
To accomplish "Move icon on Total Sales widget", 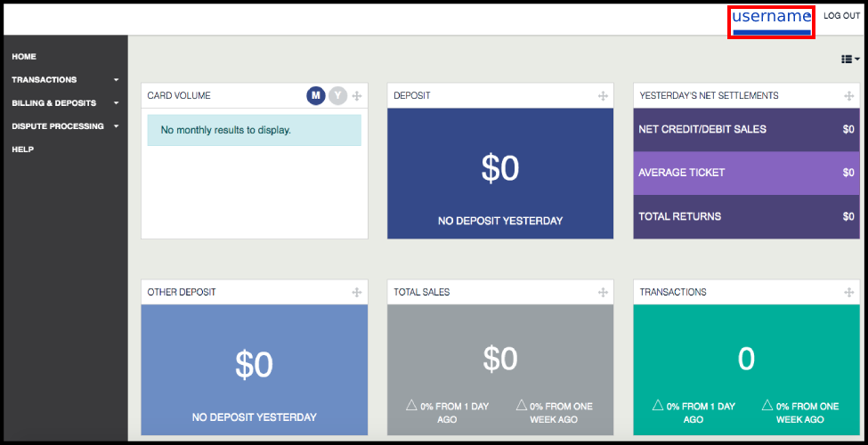I will click(603, 292).
